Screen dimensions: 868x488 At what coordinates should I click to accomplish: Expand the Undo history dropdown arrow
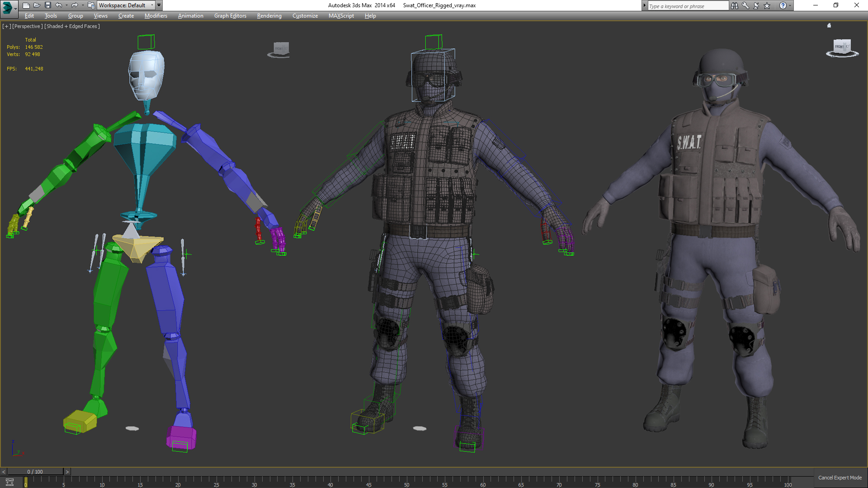click(x=66, y=5)
